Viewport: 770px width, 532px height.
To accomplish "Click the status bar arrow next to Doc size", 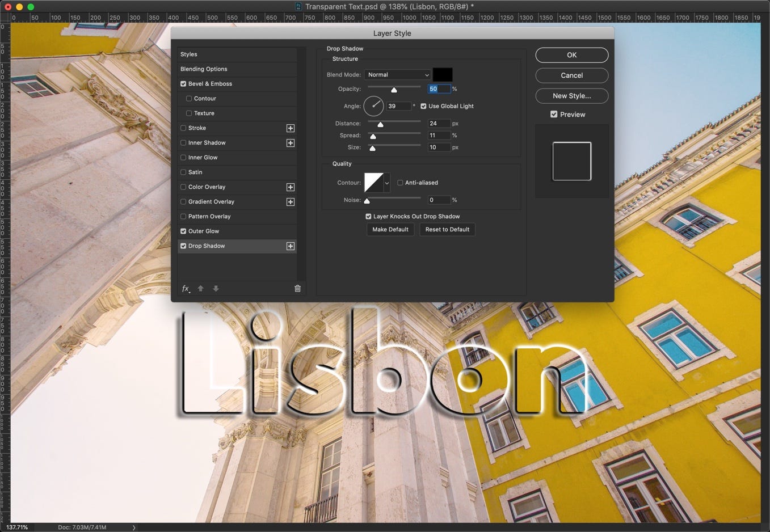I will (x=134, y=527).
